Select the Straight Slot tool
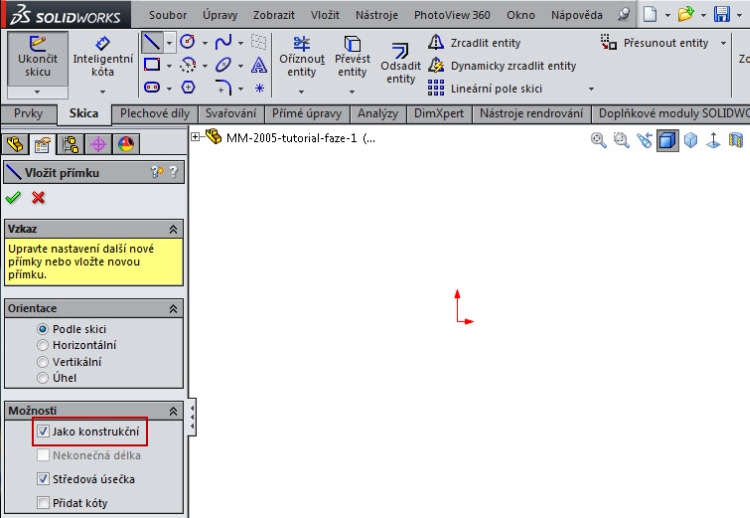 coord(152,88)
